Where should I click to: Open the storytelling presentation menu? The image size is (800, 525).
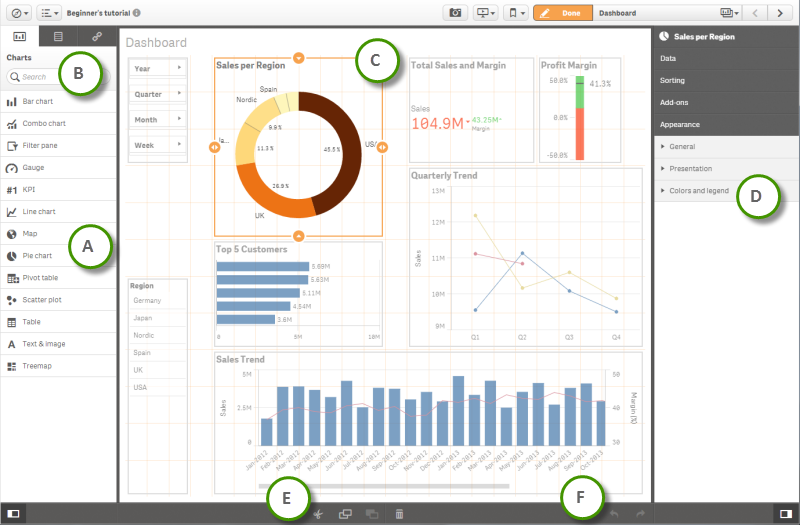(x=485, y=13)
